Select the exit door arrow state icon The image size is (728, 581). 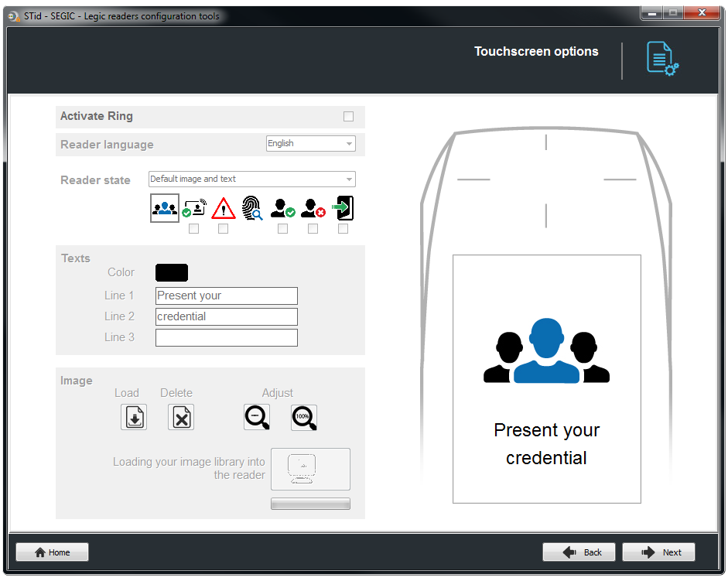coord(343,207)
